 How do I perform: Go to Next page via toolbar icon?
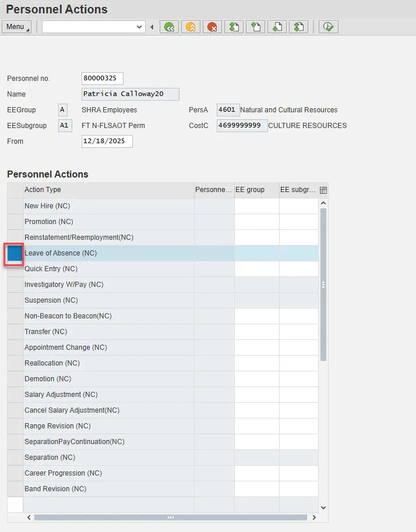point(277,27)
